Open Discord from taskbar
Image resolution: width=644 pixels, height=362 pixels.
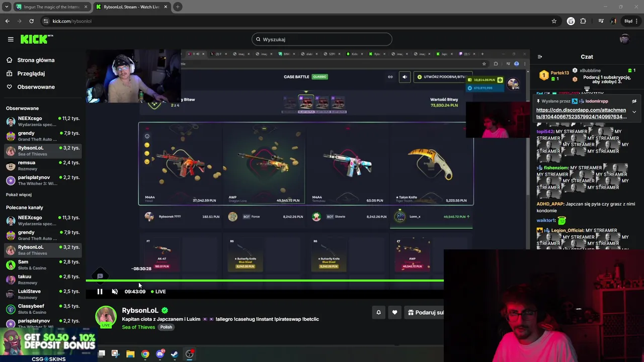click(160, 354)
